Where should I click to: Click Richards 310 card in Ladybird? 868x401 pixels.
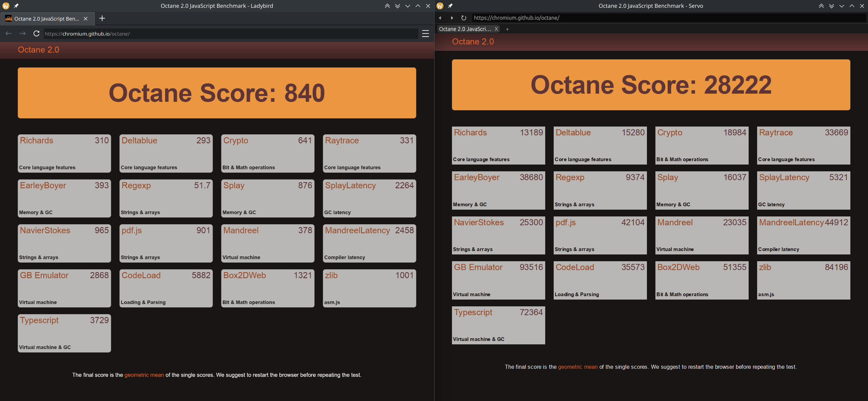pos(64,153)
